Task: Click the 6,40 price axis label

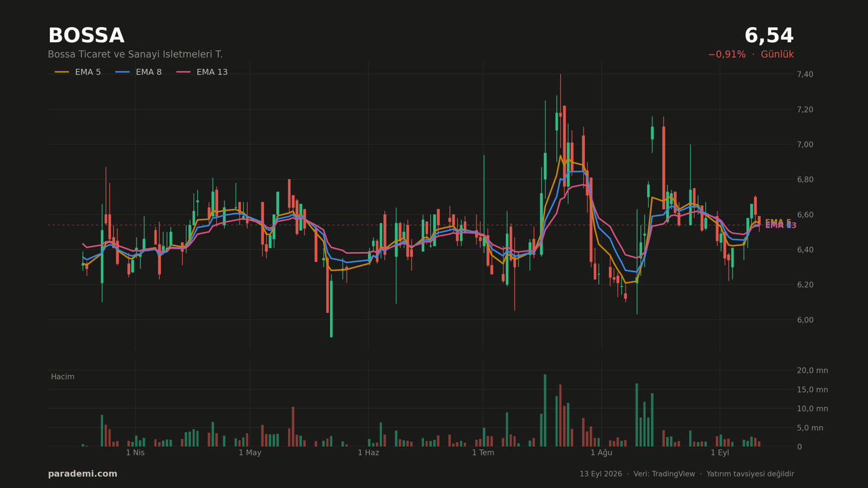Action: coord(805,250)
